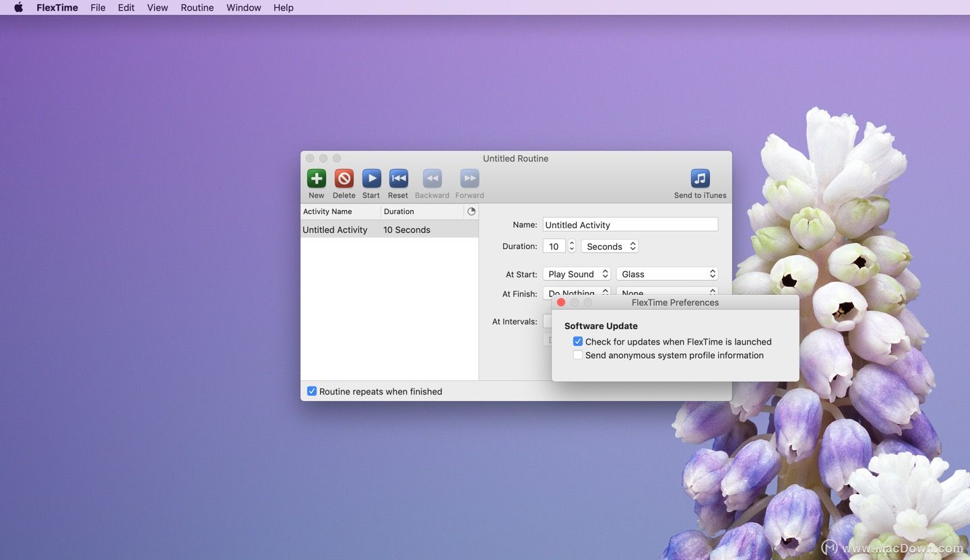This screenshot has height=560, width=970.
Task: Open the Window menu
Action: coord(244,7)
